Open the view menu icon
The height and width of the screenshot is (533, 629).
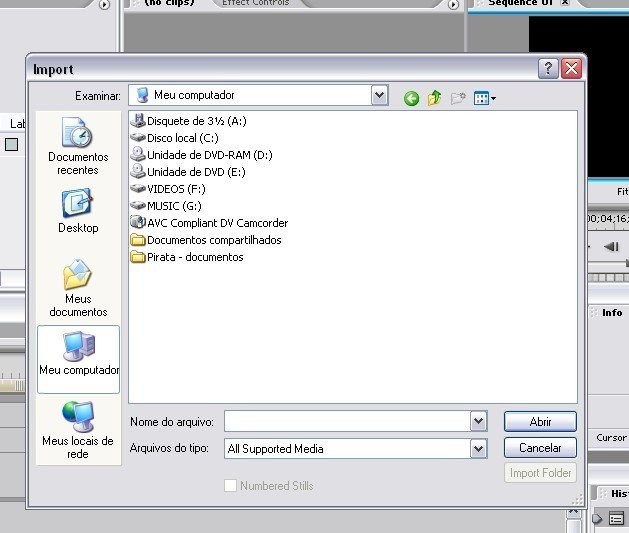tap(485, 97)
